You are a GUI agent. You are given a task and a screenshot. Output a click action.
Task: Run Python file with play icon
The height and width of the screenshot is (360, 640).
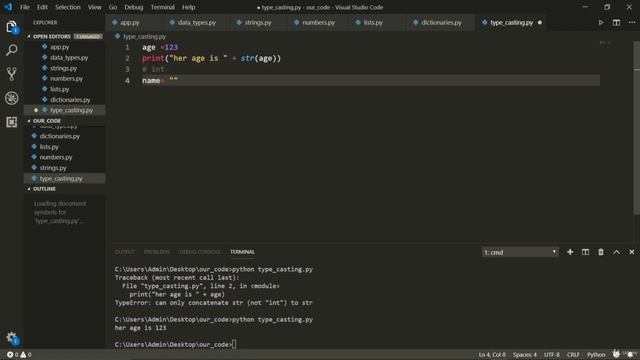(601, 22)
